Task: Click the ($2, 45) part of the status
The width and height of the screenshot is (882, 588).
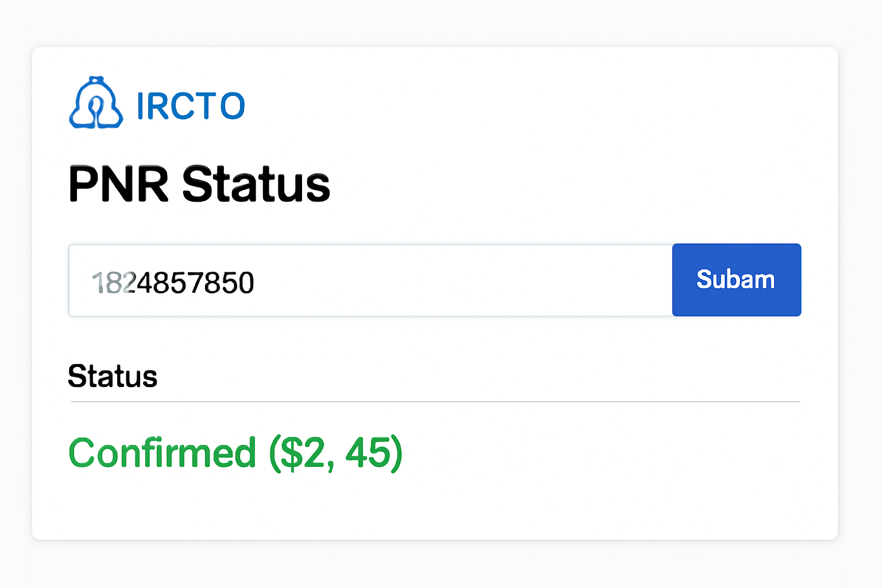Action: point(336,453)
